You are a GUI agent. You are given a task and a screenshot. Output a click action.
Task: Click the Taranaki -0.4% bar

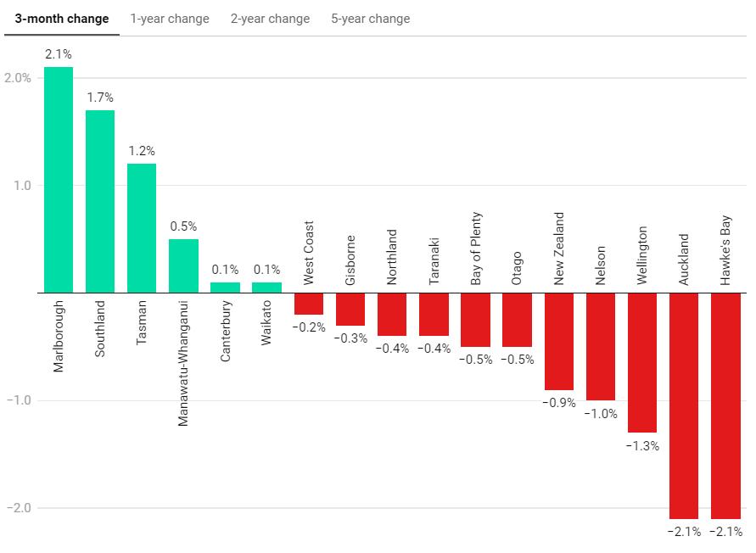click(434, 315)
